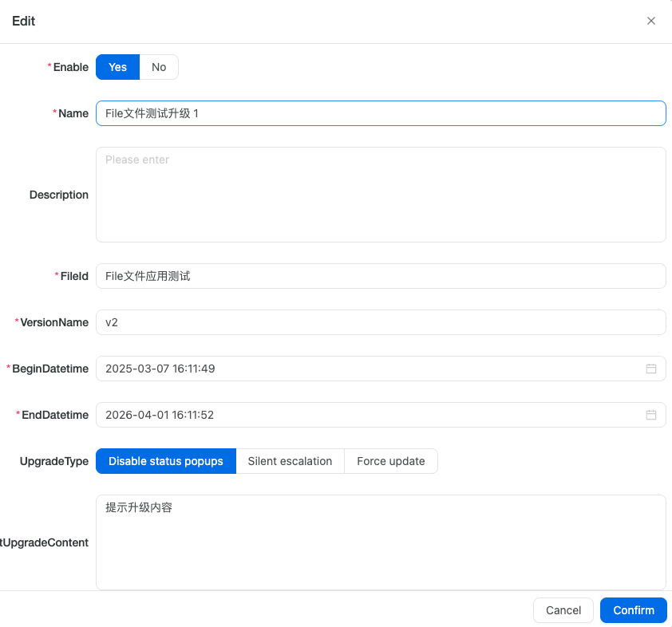Click the BeginDatetime calendar icon
Image resolution: width=672 pixels, height=627 pixels.
[650, 369]
